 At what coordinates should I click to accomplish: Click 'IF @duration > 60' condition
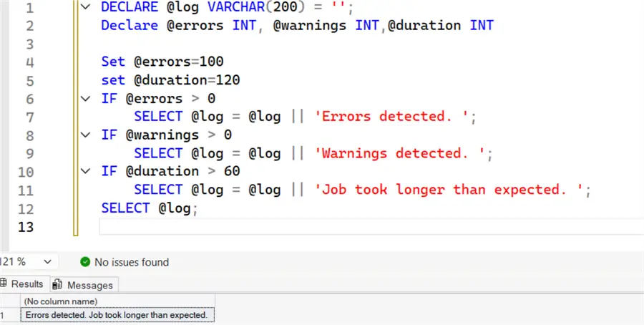(170, 171)
